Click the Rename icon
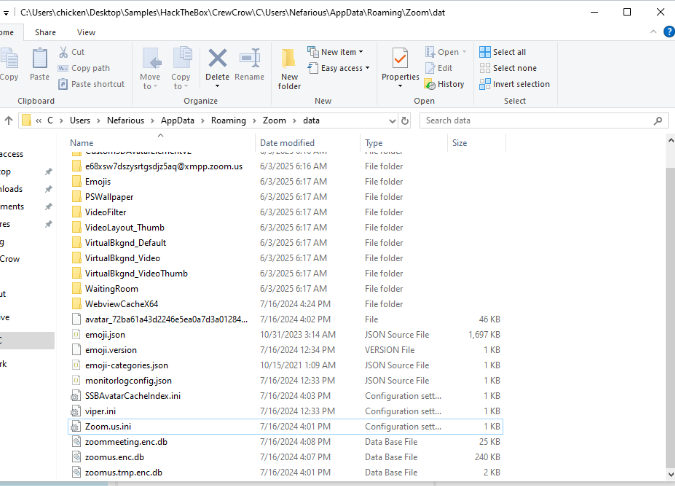The image size is (675, 486). [250, 58]
